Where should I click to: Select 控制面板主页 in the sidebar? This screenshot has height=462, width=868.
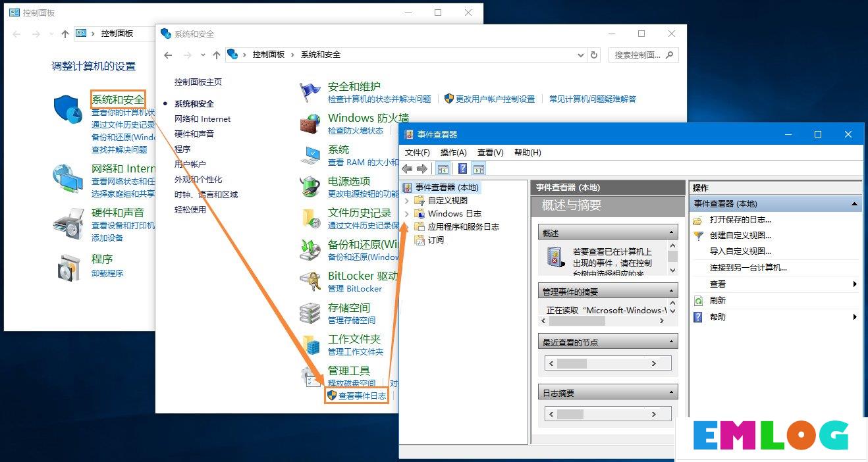(x=198, y=82)
